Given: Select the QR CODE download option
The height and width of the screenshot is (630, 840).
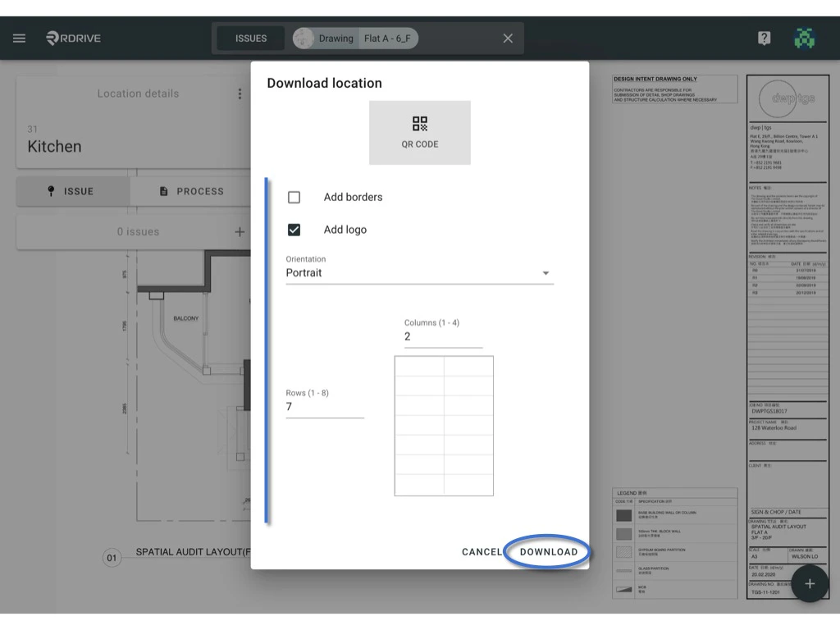Looking at the screenshot, I should click(420, 132).
